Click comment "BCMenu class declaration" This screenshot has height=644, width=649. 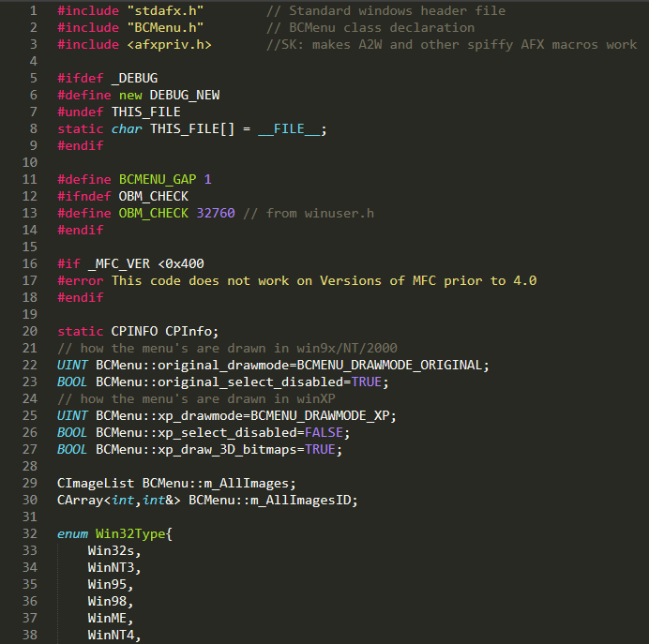click(x=370, y=28)
